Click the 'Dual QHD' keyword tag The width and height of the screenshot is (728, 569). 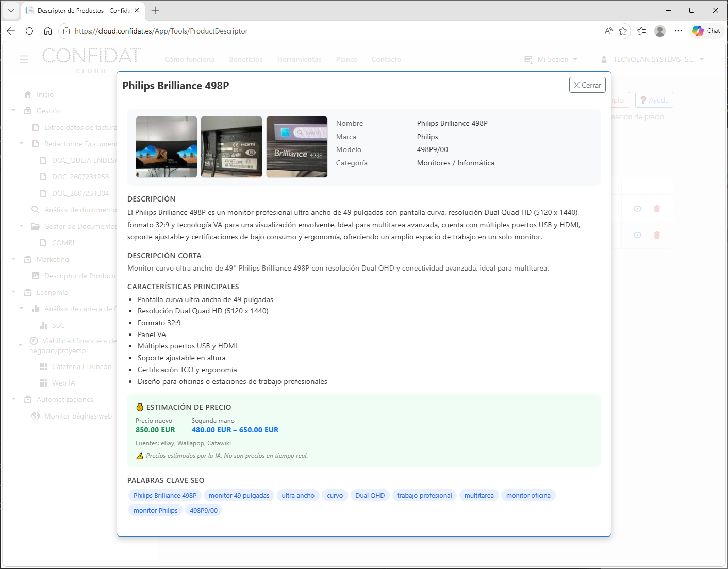click(370, 496)
